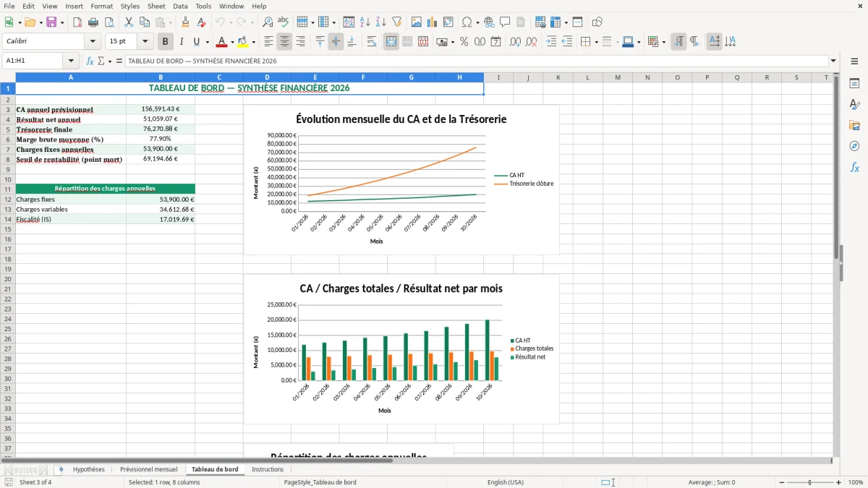This screenshot has width=868, height=488.
Task: Click the Sort Descending icon
Action: tap(380, 22)
